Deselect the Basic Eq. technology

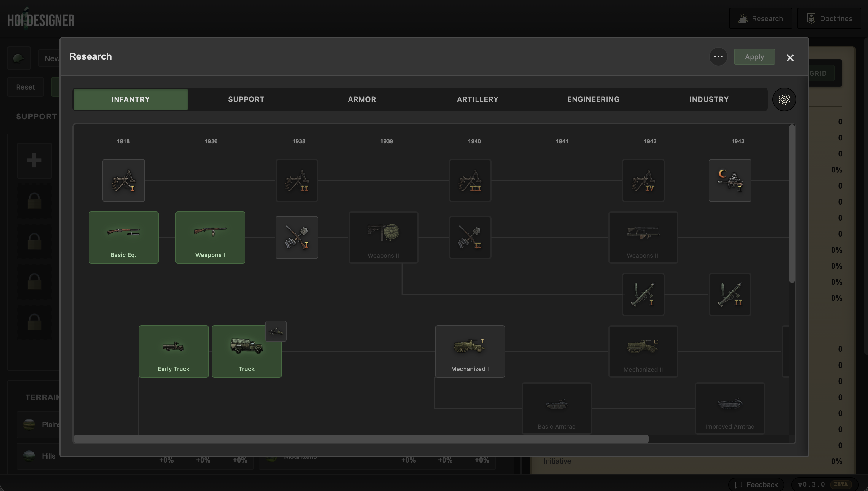pos(123,237)
